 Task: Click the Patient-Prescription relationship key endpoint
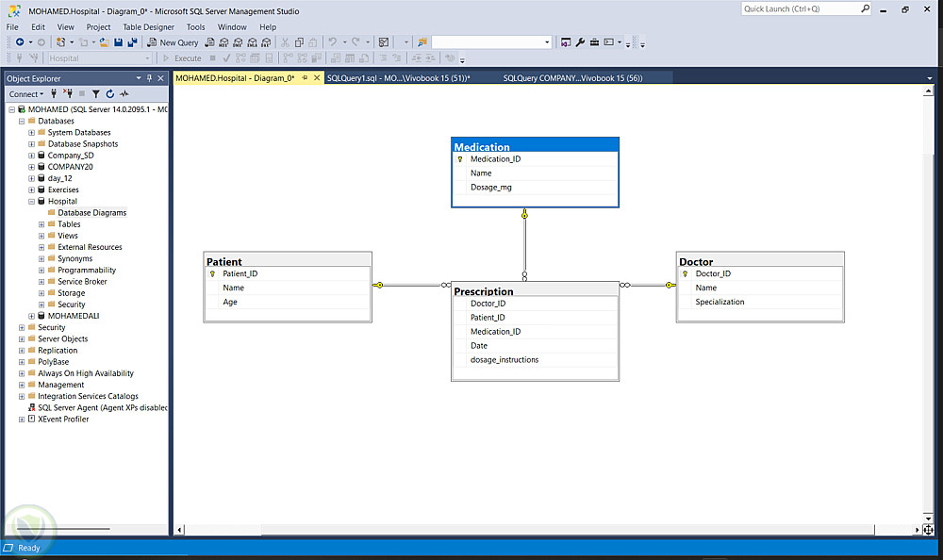coord(378,285)
